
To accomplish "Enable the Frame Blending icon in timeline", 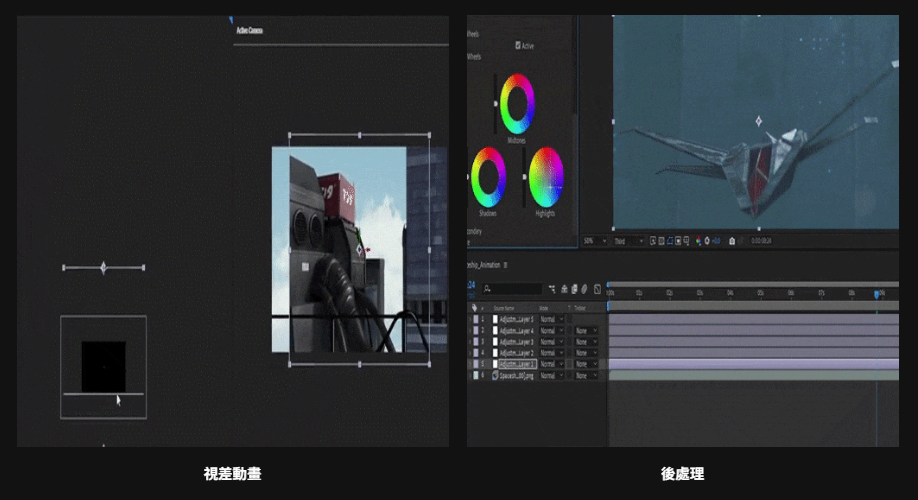I will [574, 289].
